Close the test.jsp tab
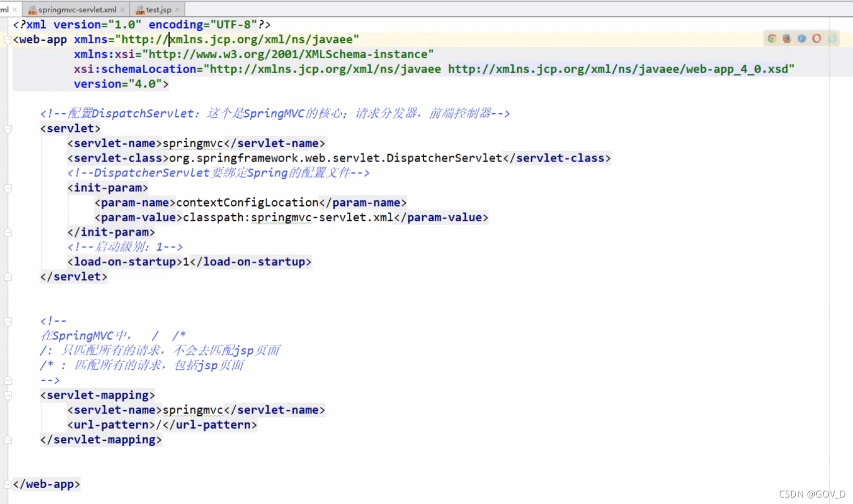This screenshot has height=504, width=853. (x=178, y=9)
